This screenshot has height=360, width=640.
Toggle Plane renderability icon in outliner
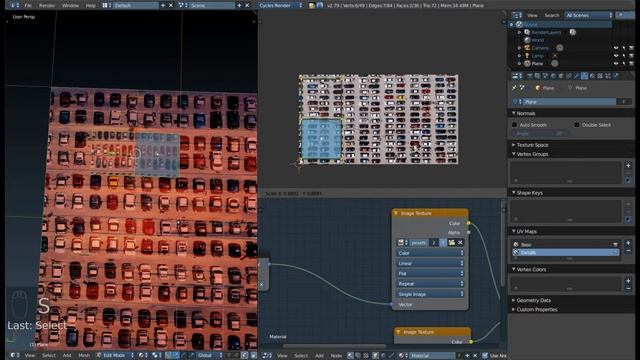(631, 63)
